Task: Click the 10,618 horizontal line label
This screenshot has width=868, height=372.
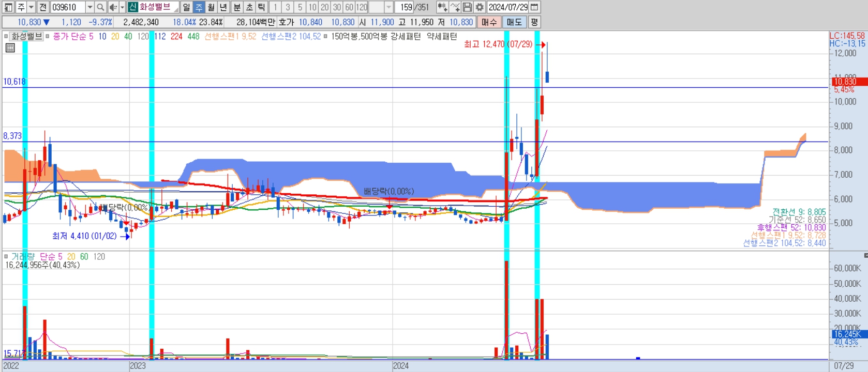Action: [x=14, y=82]
